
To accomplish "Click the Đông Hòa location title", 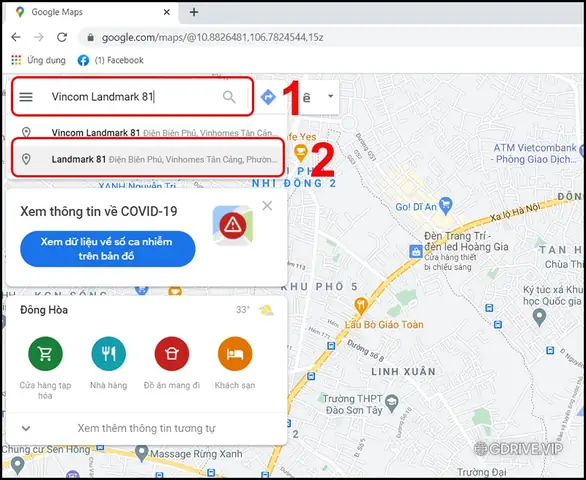I will pyautogui.click(x=44, y=310).
